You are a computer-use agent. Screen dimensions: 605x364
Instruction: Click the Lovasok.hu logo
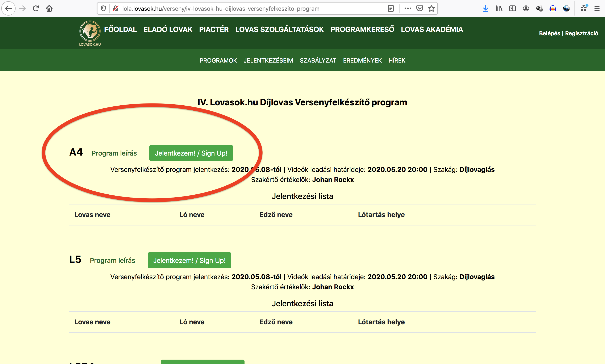click(90, 33)
